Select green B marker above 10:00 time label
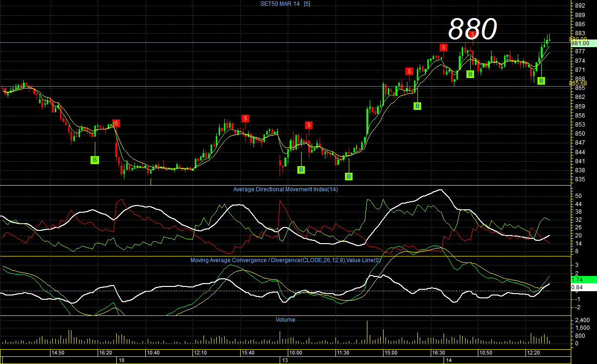The height and width of the screenshot is (364, 597). 301,169
